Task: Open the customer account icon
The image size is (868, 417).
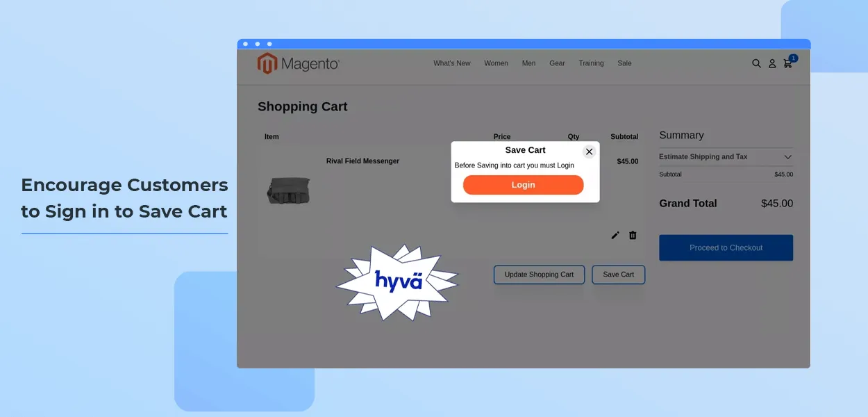Action: (x=771, y=63)
